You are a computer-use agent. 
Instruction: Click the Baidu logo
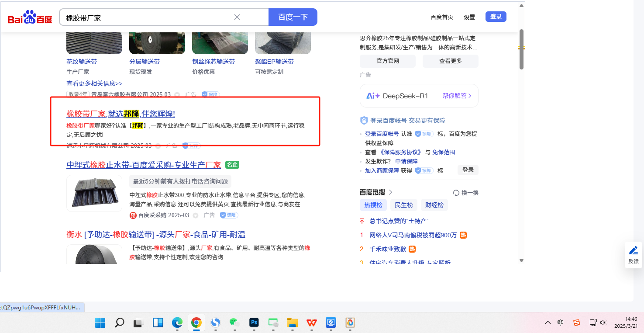pos(30,17)
